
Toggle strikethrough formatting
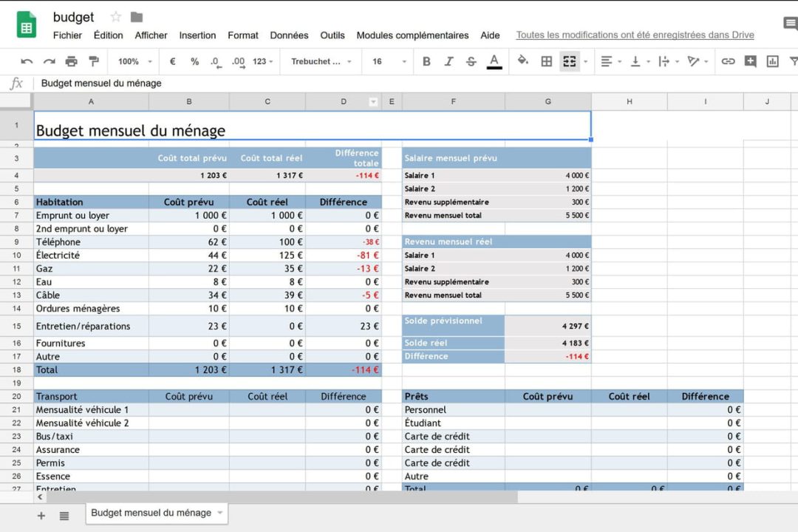(471, 61)
